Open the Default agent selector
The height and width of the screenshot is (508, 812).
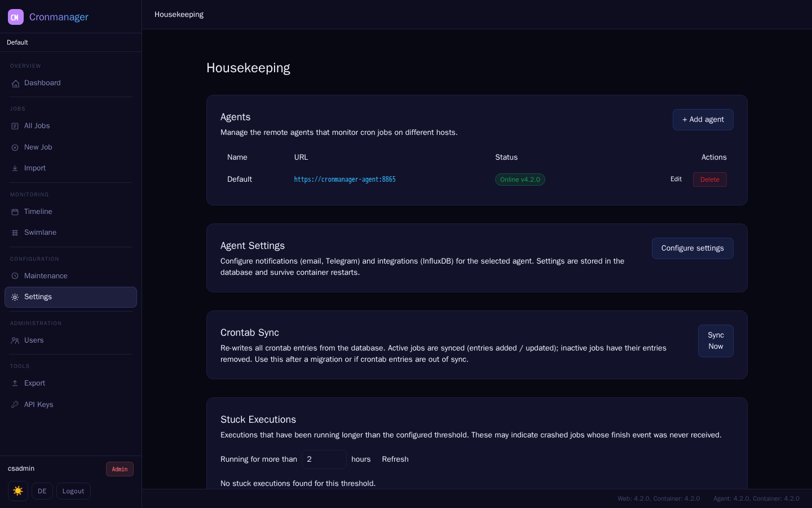click(x=70, y=42)
